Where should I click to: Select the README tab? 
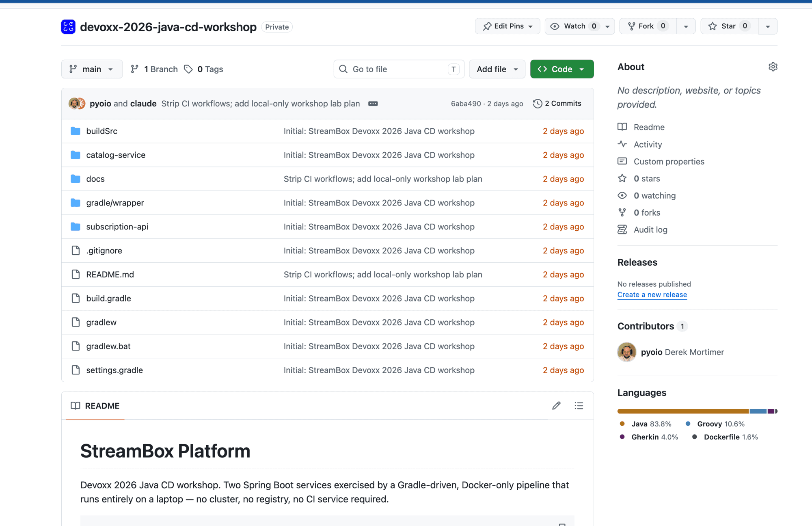coord(95,405)
